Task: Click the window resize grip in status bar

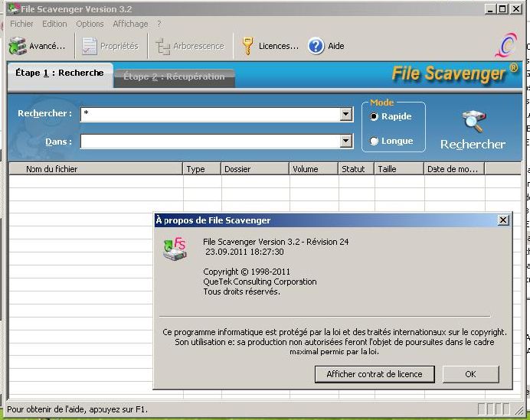Action: click(x=519, y=410)
